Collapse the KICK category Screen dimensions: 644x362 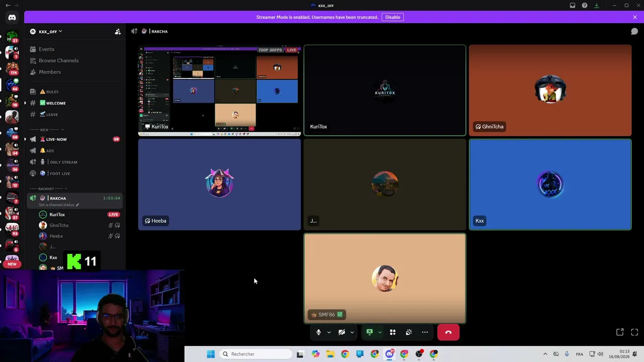[46, 130]
